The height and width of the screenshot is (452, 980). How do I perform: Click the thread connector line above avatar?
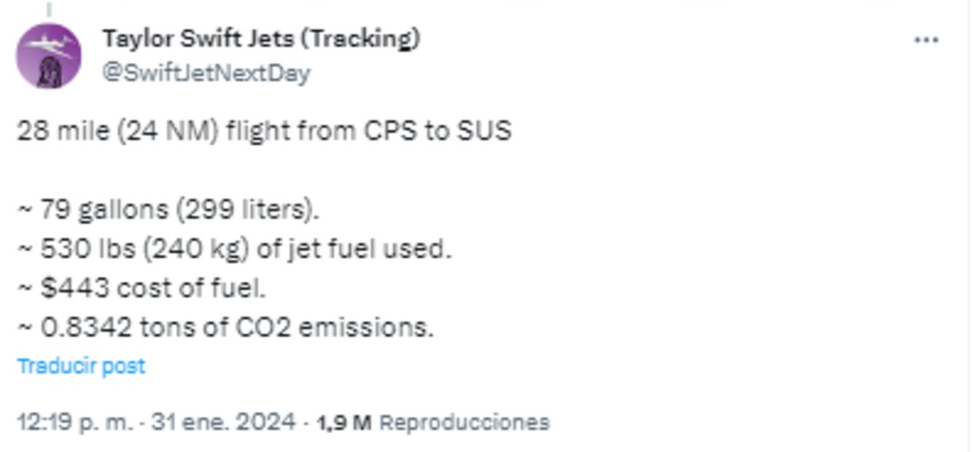pyautogui.click(x=49, y=9)
